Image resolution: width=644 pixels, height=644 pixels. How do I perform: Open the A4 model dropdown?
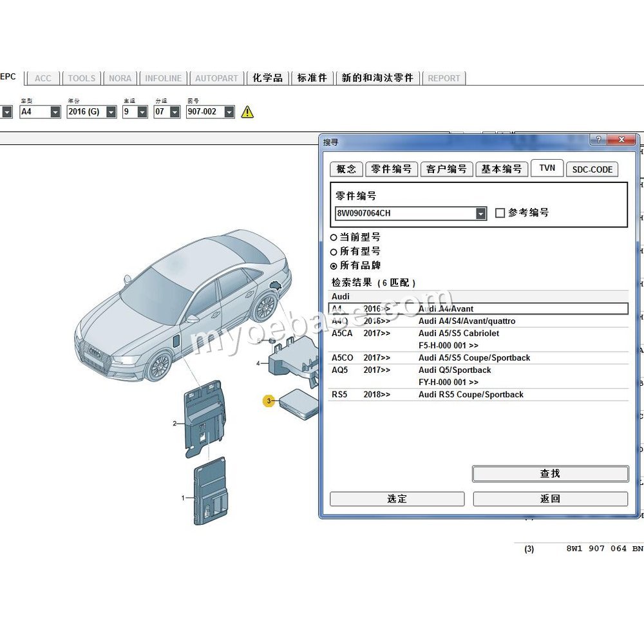[55, 111]
